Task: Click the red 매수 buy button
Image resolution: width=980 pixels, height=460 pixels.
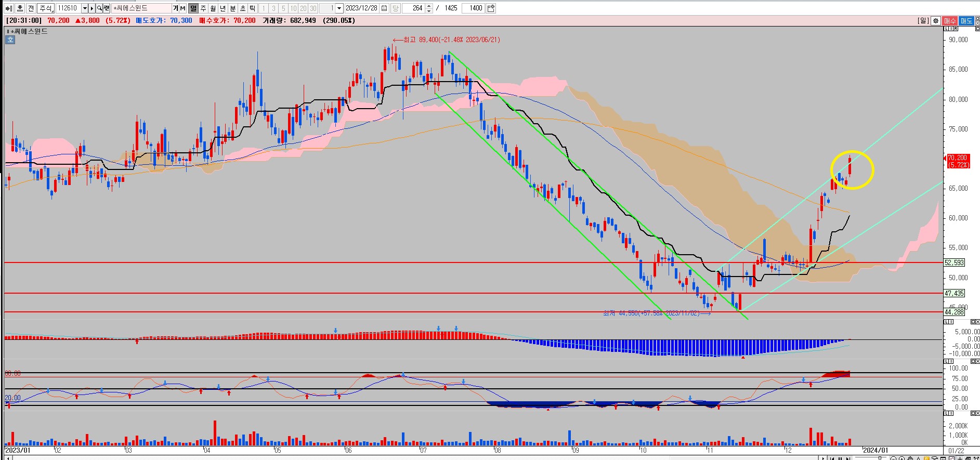Action: tap(950, 21)
